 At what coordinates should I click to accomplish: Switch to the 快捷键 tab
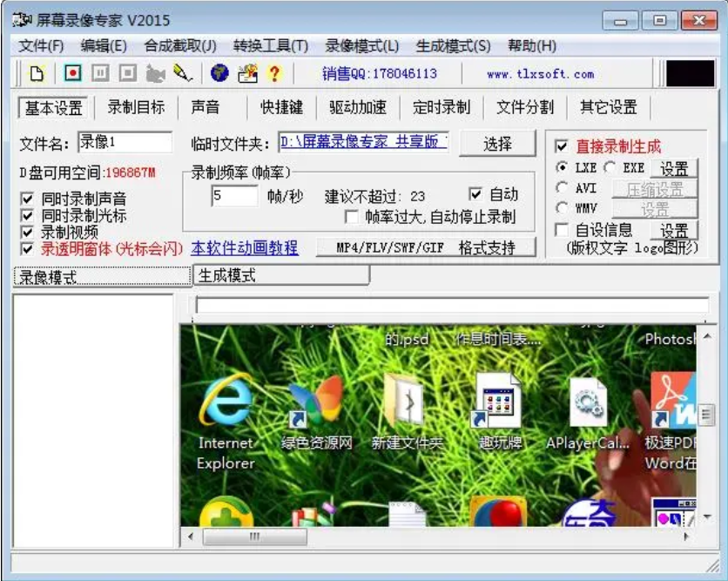click(x=282, y=108)
